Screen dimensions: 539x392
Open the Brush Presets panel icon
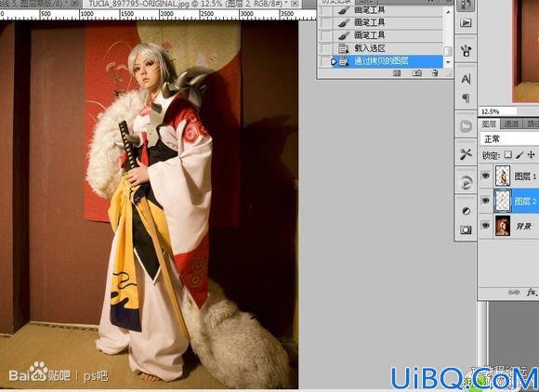466,50
